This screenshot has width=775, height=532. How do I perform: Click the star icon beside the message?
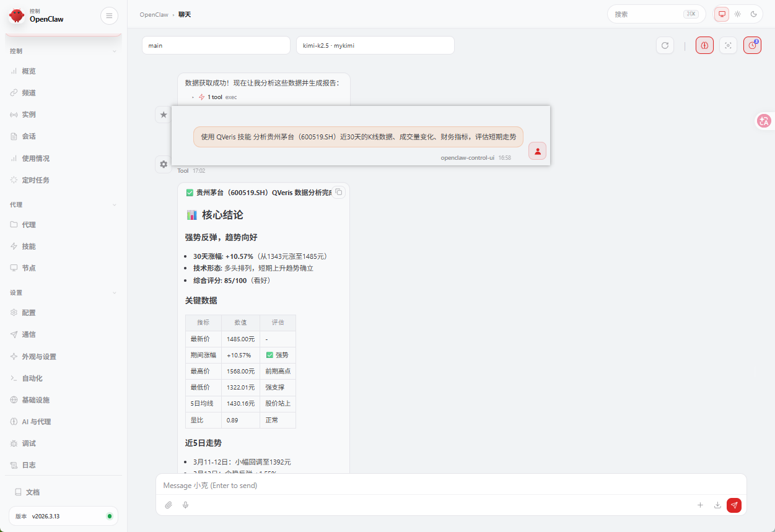click(164, 115)
